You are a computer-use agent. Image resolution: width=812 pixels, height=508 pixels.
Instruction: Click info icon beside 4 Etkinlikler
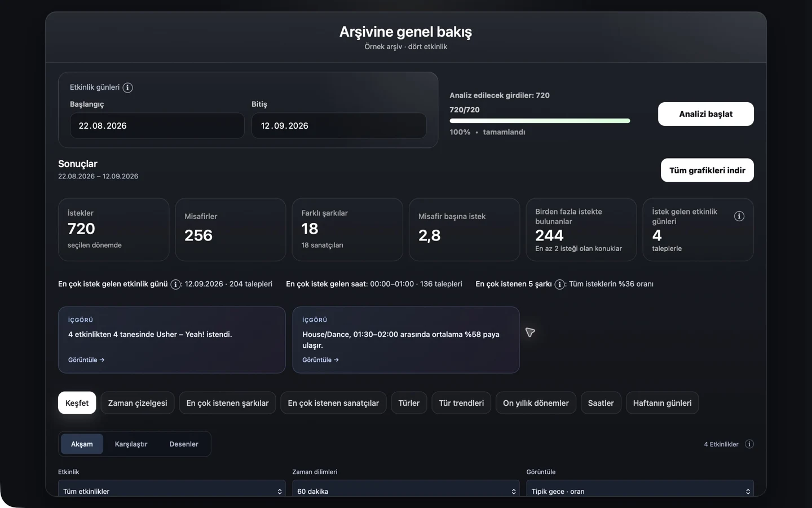point(749,444)
